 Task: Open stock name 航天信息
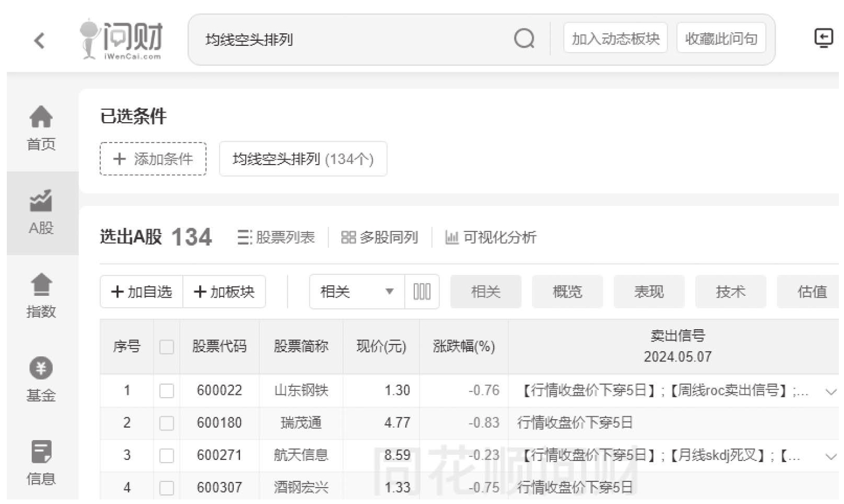(x=301, y=455)
